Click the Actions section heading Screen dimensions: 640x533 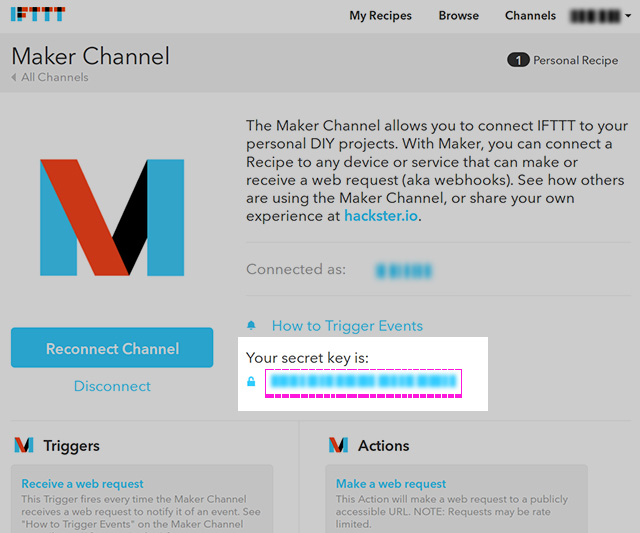384,446
